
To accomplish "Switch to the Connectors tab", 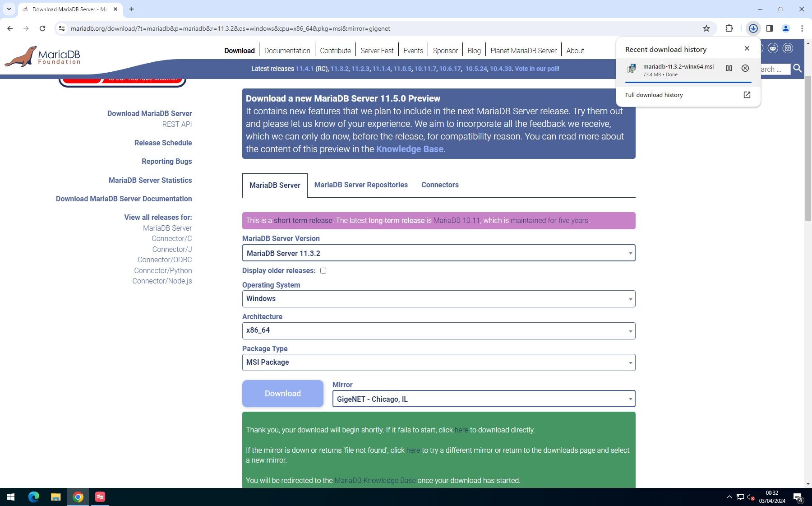I will pyautogui.click(x=440, y=185).
